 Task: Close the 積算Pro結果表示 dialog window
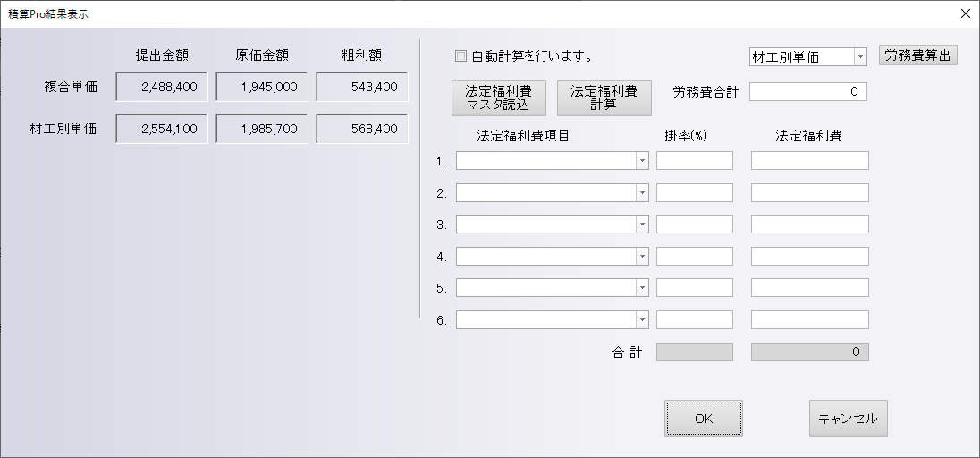[965, 13]
